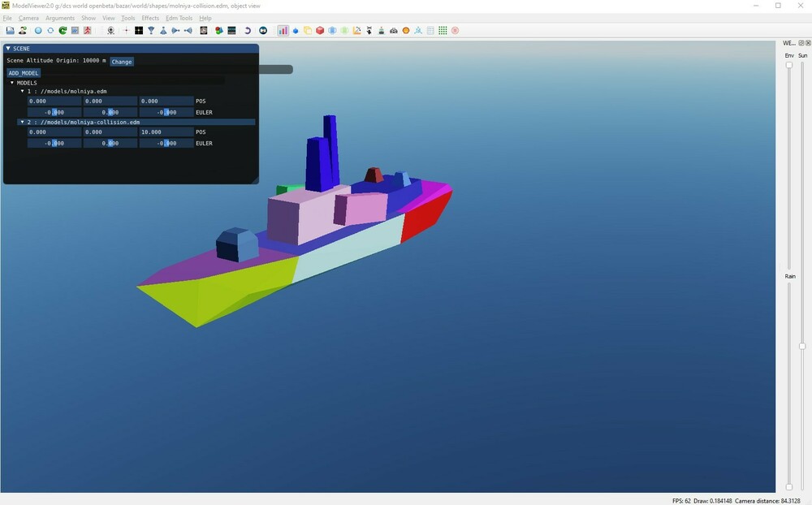Minimize the WE panel with its toggle box
This screenshot has width=812, height=505.
(x=800, y=42)
